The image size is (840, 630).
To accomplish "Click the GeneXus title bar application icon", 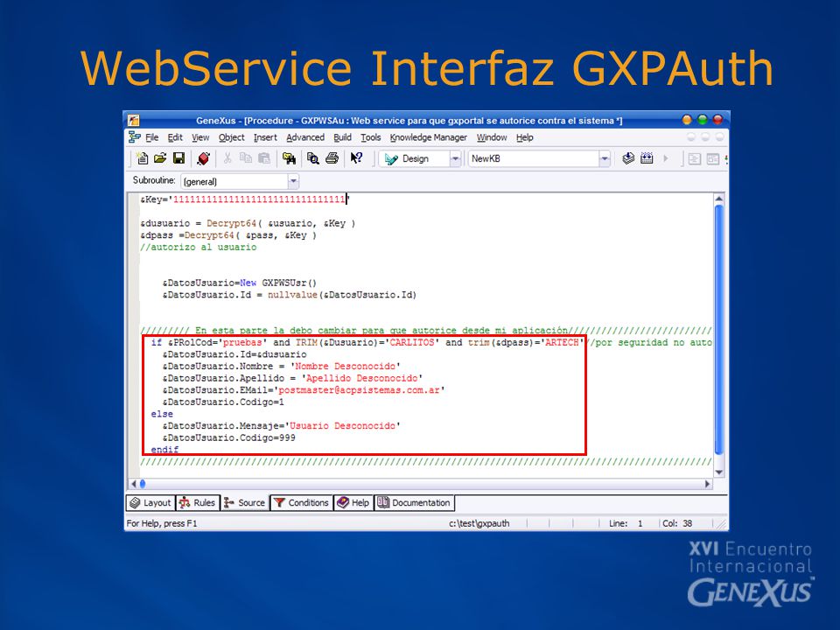I will [133, 120].
